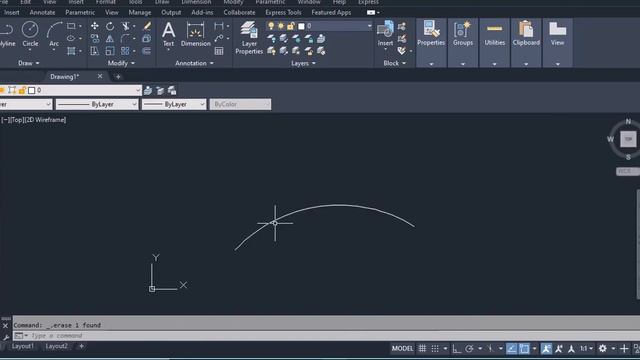This screenshot has width=640, height=360.
Task: Open the Utilities panel button
Action: tap(495, 42)
